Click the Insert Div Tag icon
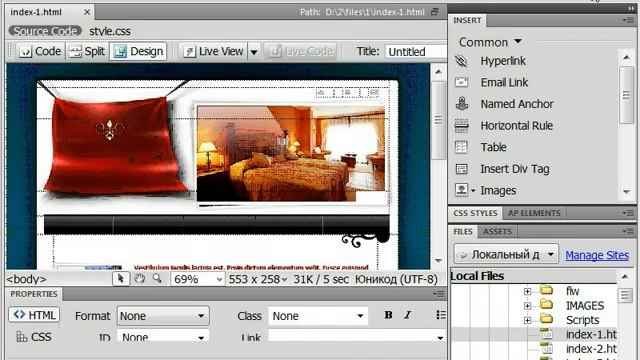Image resolution: width=640 pixels, height=360 pixels. (461, 169)
